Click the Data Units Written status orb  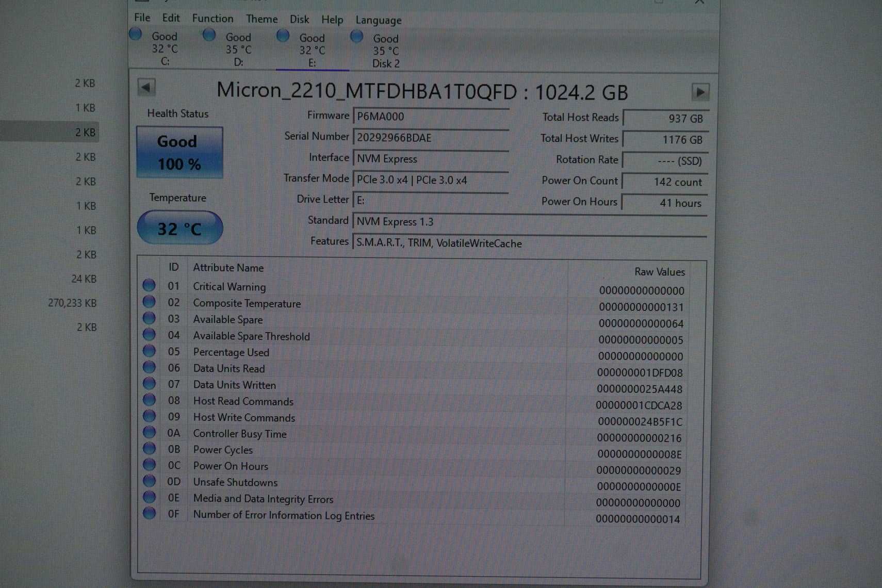click(x=149, y=383)
